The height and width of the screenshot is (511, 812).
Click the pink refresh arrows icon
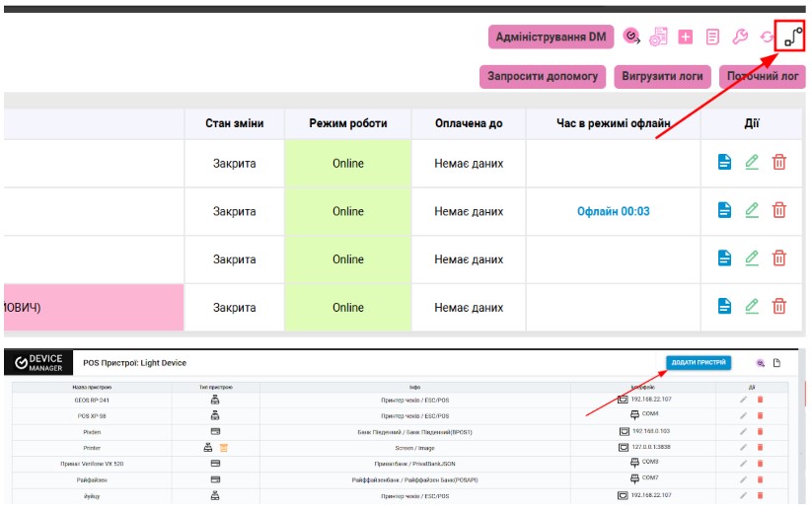click(x=766, y=37)
